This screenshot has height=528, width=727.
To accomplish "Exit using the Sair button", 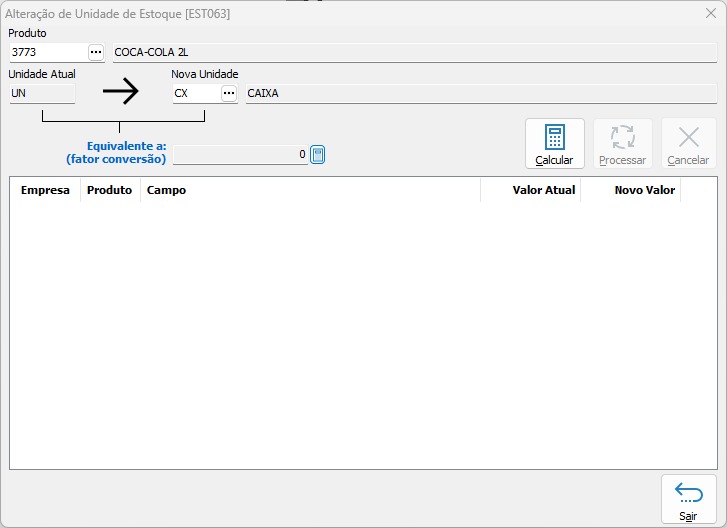I will pos(688,498).
